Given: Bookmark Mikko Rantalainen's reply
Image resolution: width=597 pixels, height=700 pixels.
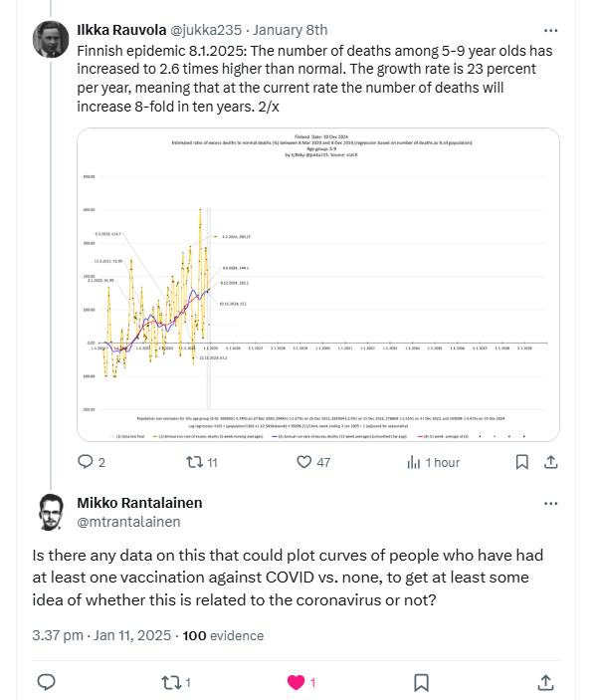Looking at the screenshot, I should [x=421, y=682].
